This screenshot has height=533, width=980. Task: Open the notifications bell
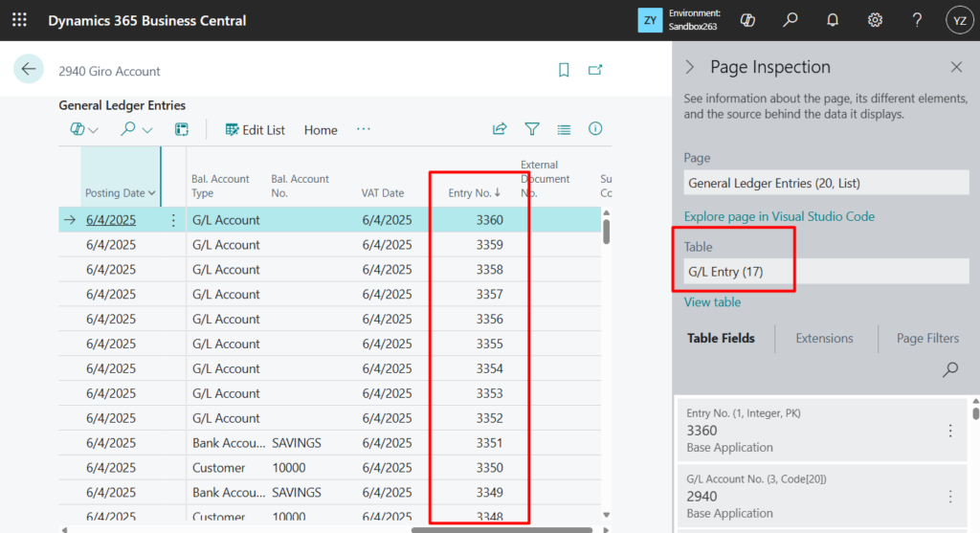[833, 20]
